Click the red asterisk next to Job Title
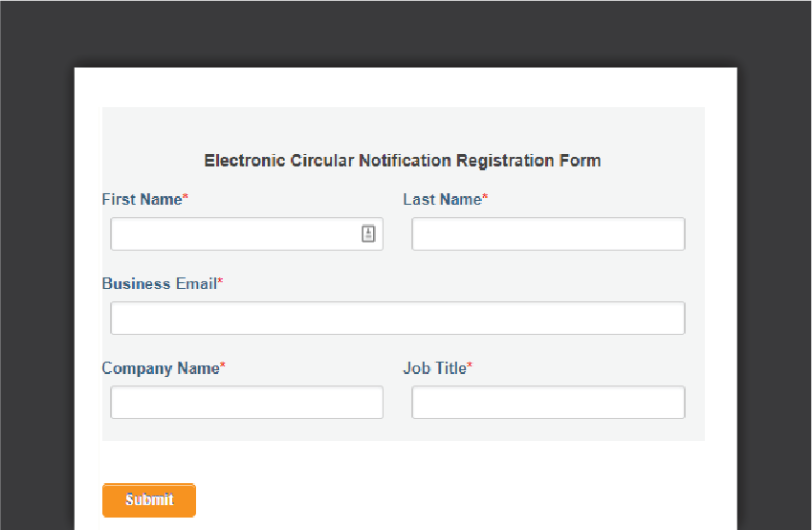 (x=470, y=367)
